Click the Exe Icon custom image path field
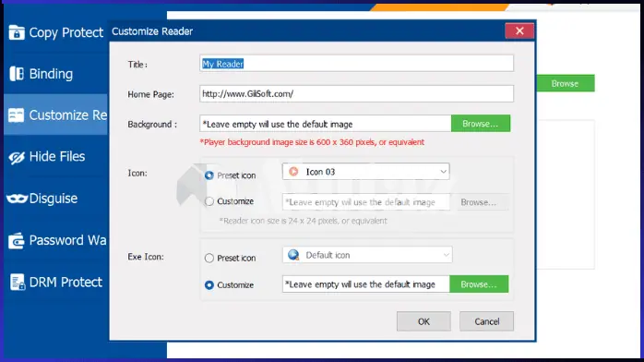This screenshot has height=362, width=644. point(365,284)
